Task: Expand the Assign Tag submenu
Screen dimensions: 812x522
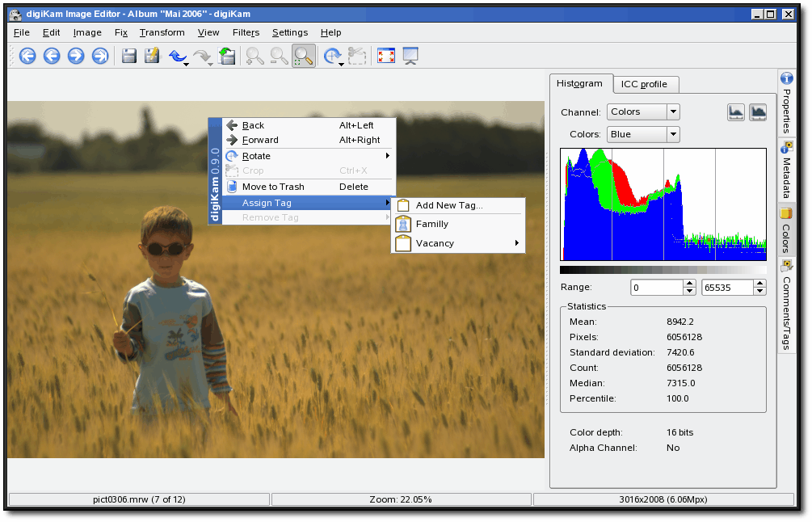Action: click(x=309, y=203)
